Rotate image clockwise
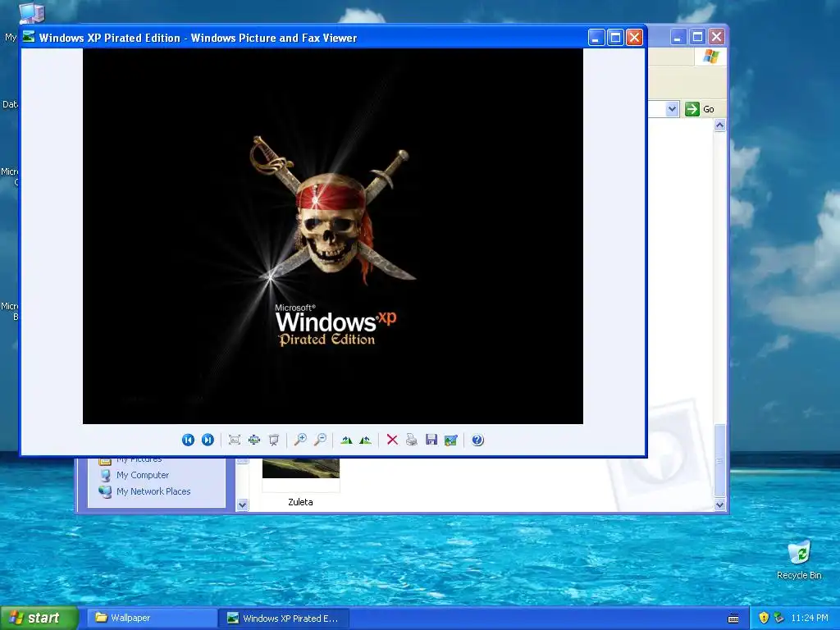 347,440
